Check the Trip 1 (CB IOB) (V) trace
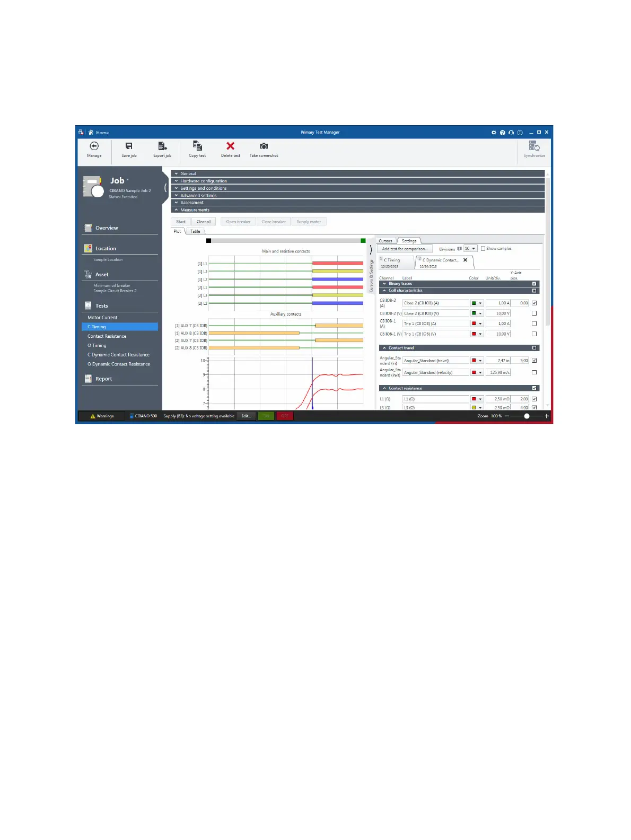The height and width of the screenshot is (840, 631). tap(534, 334)
